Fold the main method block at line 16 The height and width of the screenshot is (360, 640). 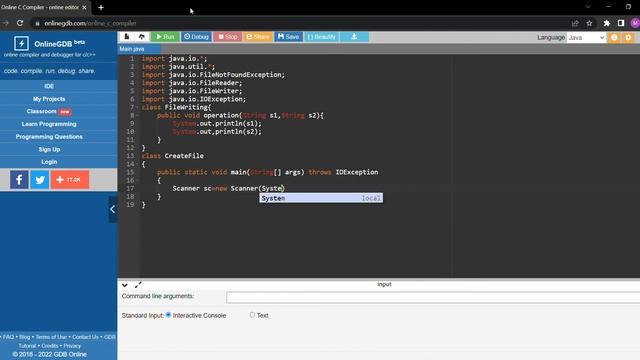(138, 180)
